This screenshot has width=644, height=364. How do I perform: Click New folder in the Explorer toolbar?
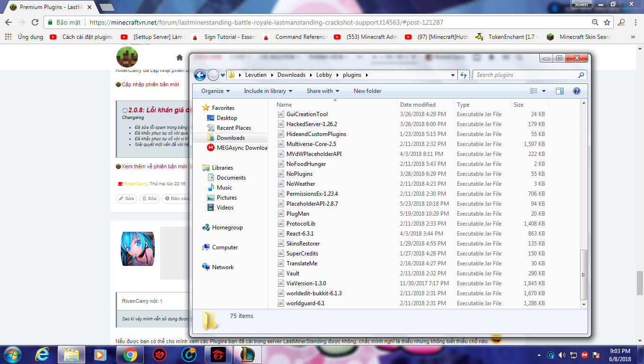[x=367, y=91]
